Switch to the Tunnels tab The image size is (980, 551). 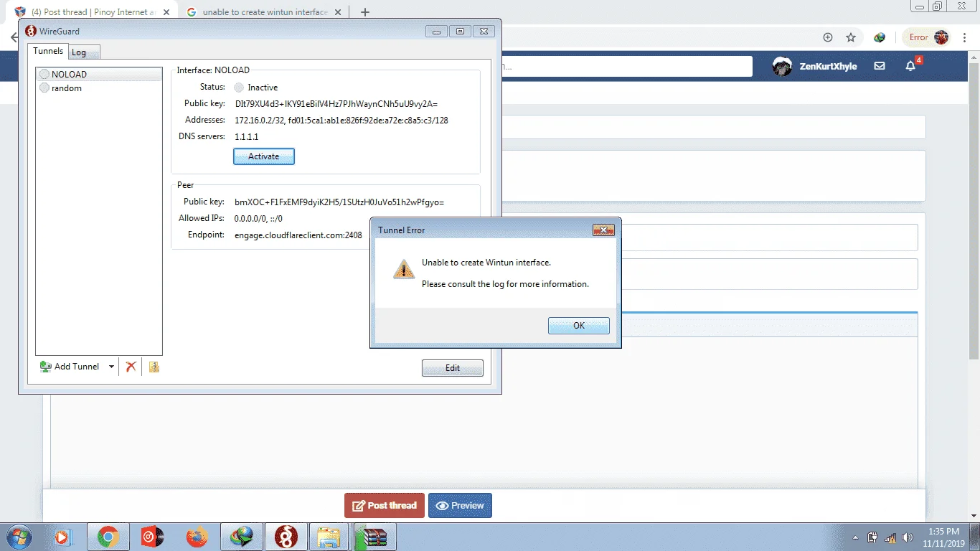[x=48, y=52]
